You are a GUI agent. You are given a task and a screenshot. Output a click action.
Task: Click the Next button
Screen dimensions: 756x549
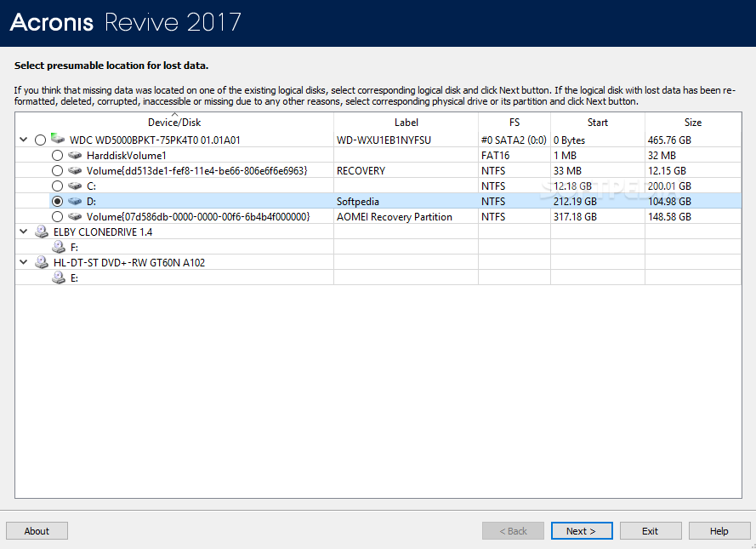tap(581, 531)
